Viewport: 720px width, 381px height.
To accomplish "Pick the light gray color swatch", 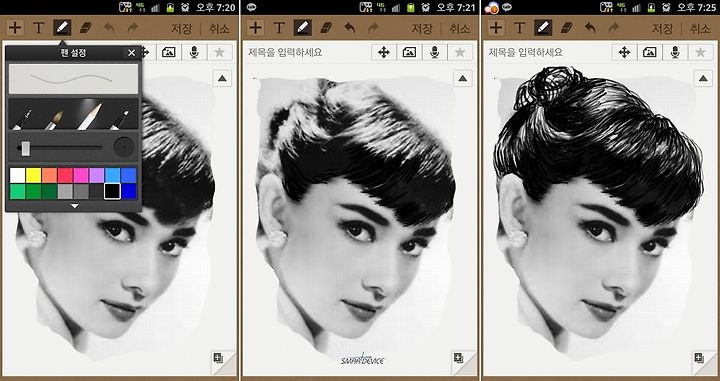I will [x=65, y=191].
